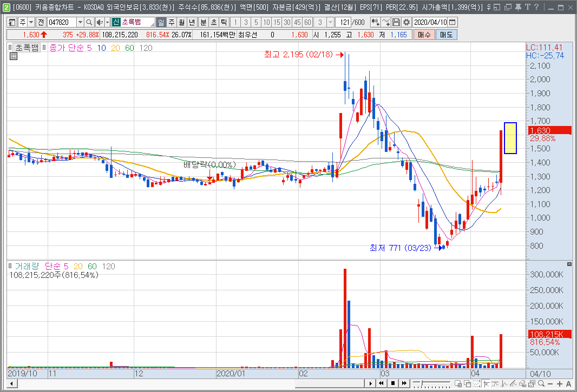Zoom out chart with minus icon

coord(550,383)
